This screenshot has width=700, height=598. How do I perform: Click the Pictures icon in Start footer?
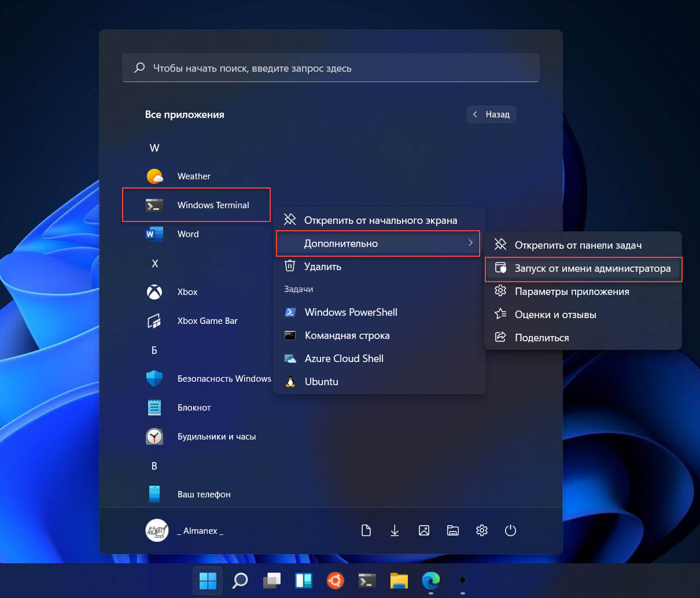(424, 530)
